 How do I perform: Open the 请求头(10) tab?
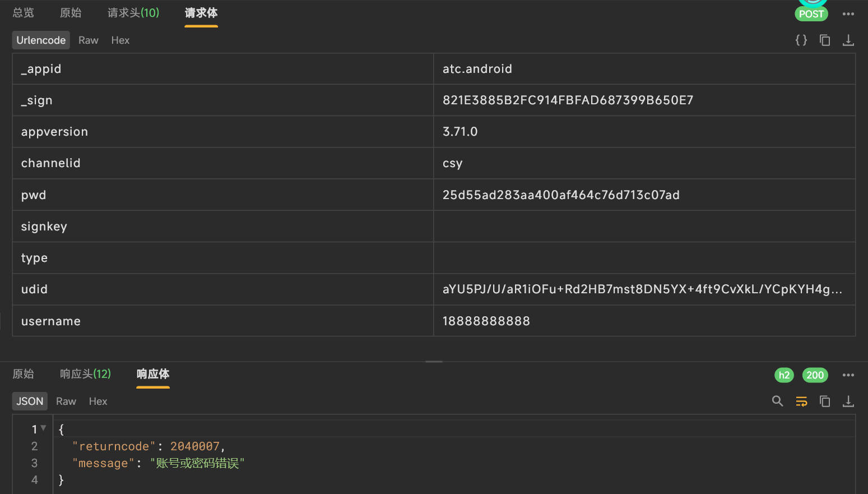pos(133,13)
